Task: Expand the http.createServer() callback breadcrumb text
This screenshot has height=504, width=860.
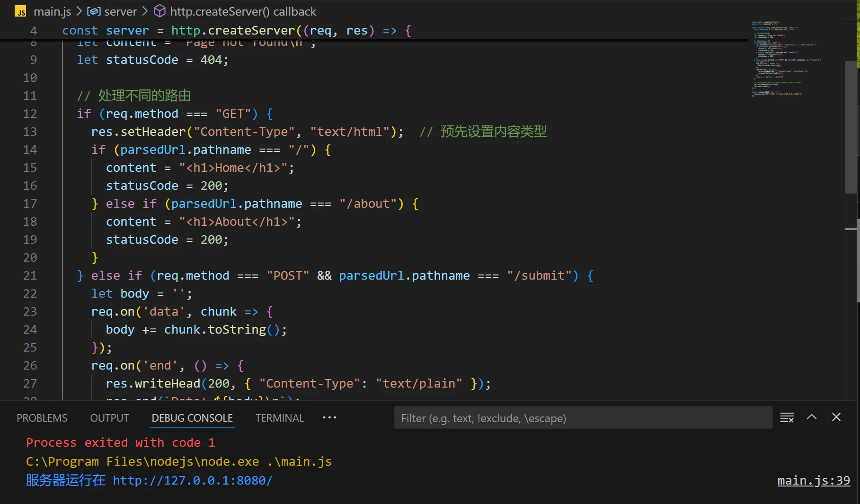Action: click(243, 11)
